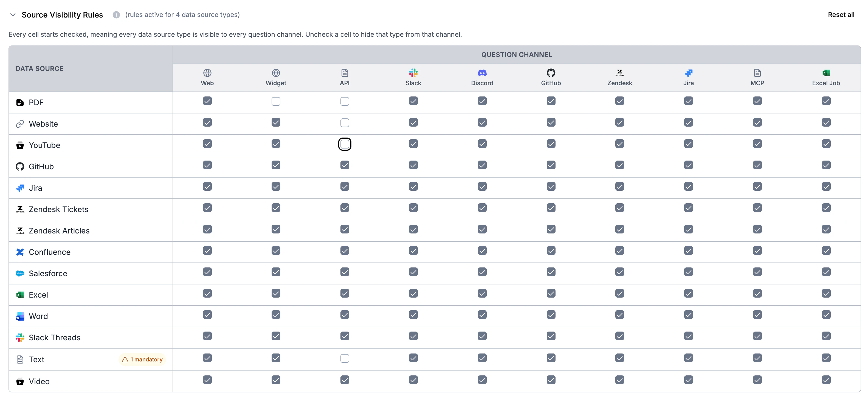Click the QUESTION CHANNEL header label
868x405 pixels.
[x=516, y=55]
